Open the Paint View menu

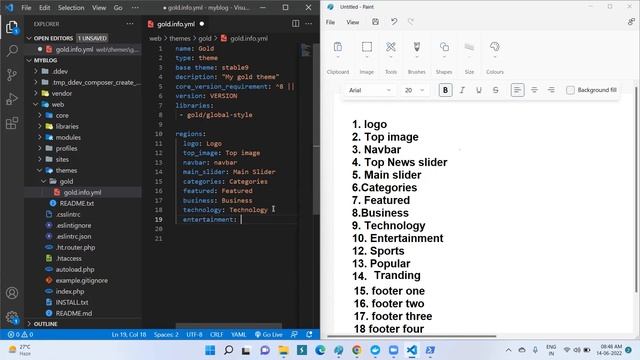click(x=353, y=22)
